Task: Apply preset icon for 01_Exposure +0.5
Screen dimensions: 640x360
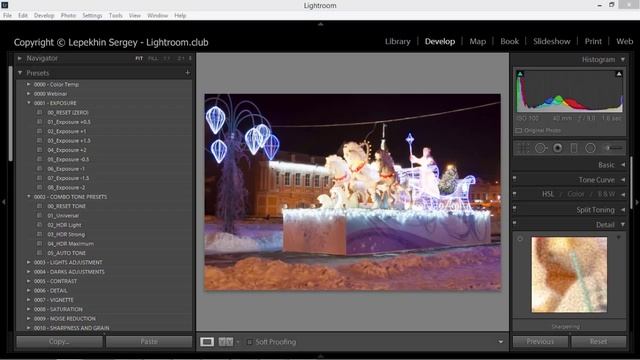Action: click(40, 122)
